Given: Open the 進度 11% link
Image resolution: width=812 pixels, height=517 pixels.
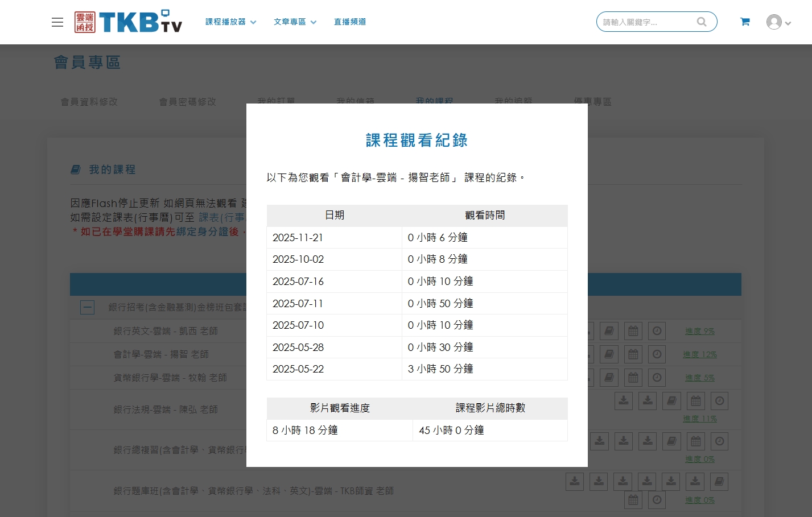Looking at the screenshot, I should [699, 419].
